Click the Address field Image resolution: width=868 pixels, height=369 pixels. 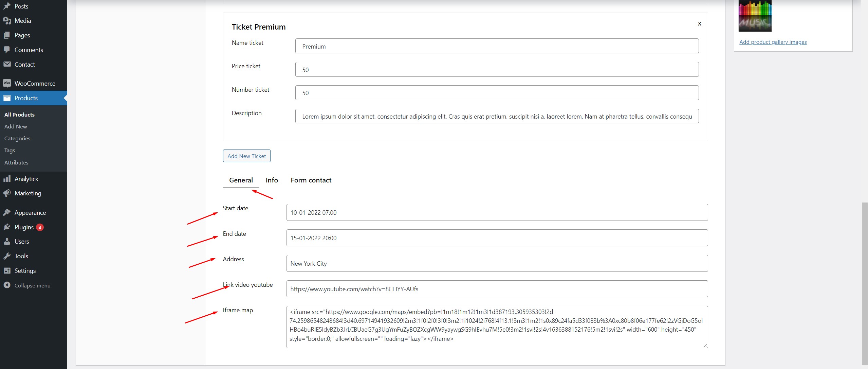coord(497,264)
